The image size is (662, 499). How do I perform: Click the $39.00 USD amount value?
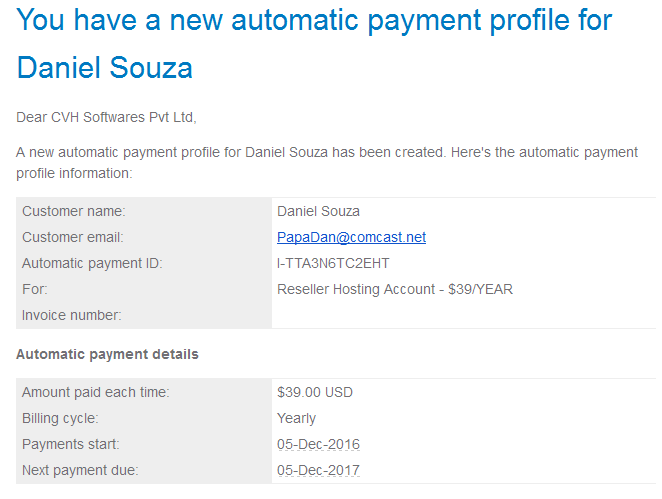pos(315,392)
